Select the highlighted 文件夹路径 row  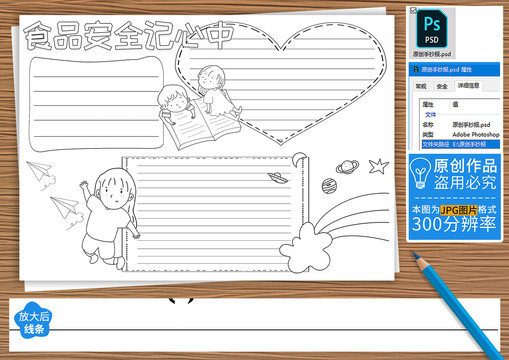tap(461, 144)
